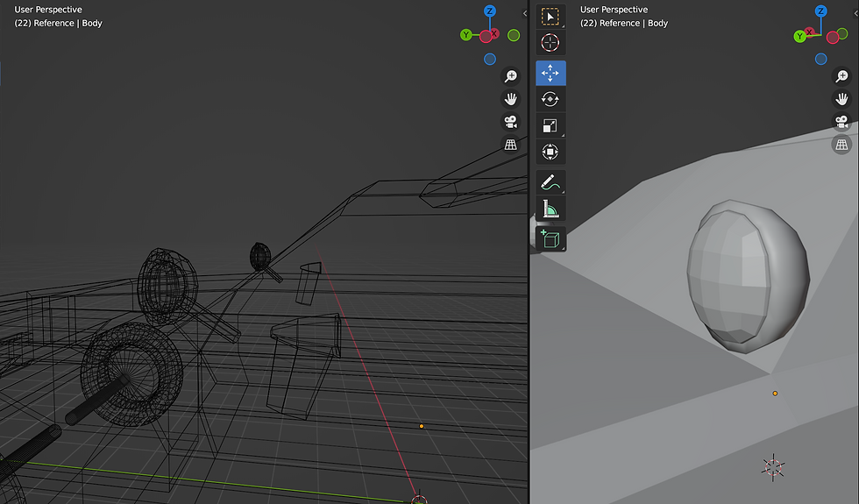Click 'User Perspective' text in left viewport
This screenshot has height=504, width=859.
[48, 10]
